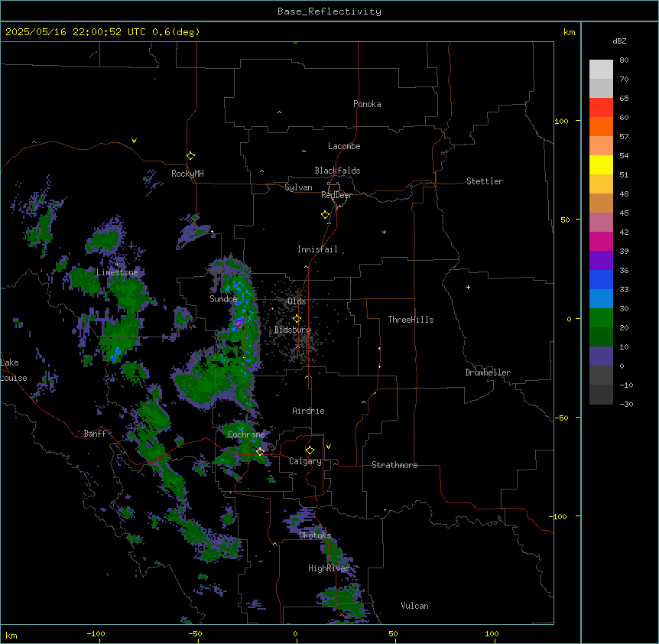This screenshot has height=644, width=659.
Task: Click the Okotoks town label
Action: [x=315, y=535]
